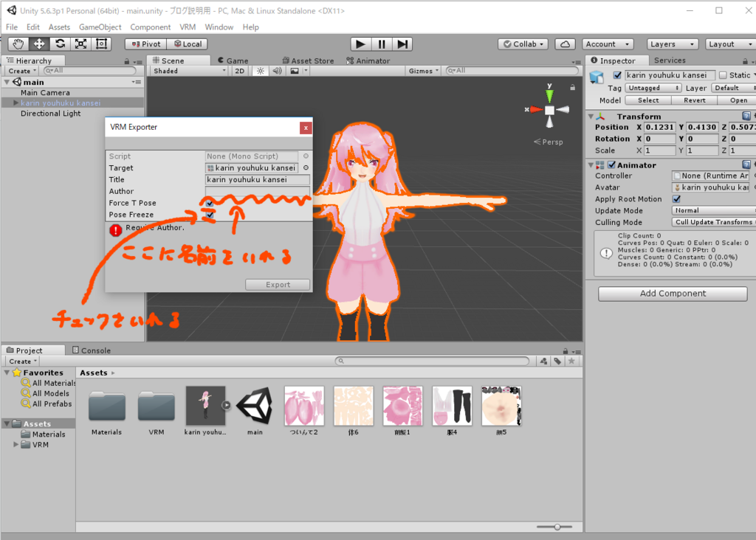Open the Account dropdown
Image resolution: width=756 pixels, height=540 pixels.
point(608,44)
